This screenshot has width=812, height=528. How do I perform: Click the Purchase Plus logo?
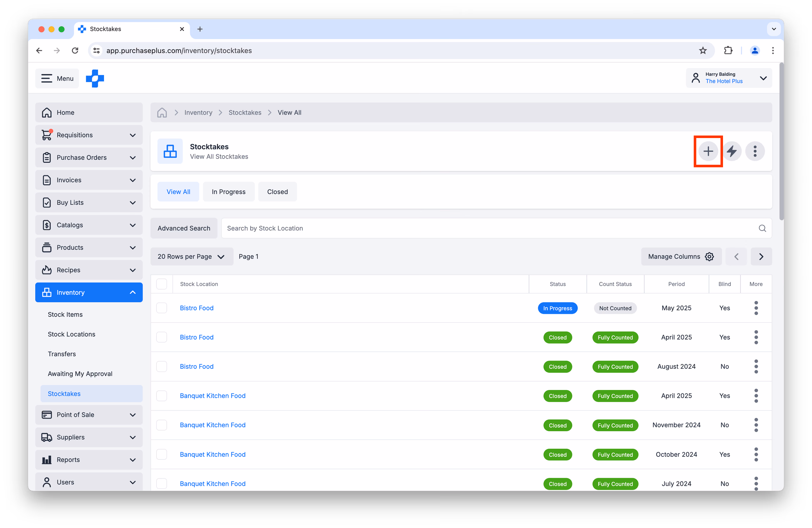[95, 78]
